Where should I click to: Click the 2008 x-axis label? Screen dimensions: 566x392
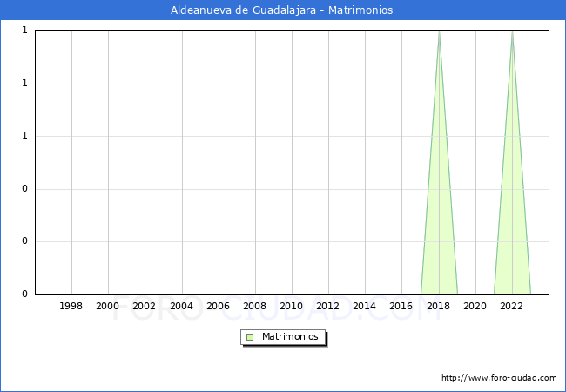255,306
